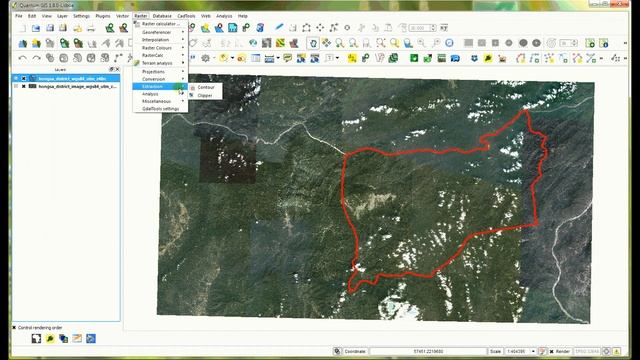
Task: Open the Vector menu
Action: pos(122,16)
